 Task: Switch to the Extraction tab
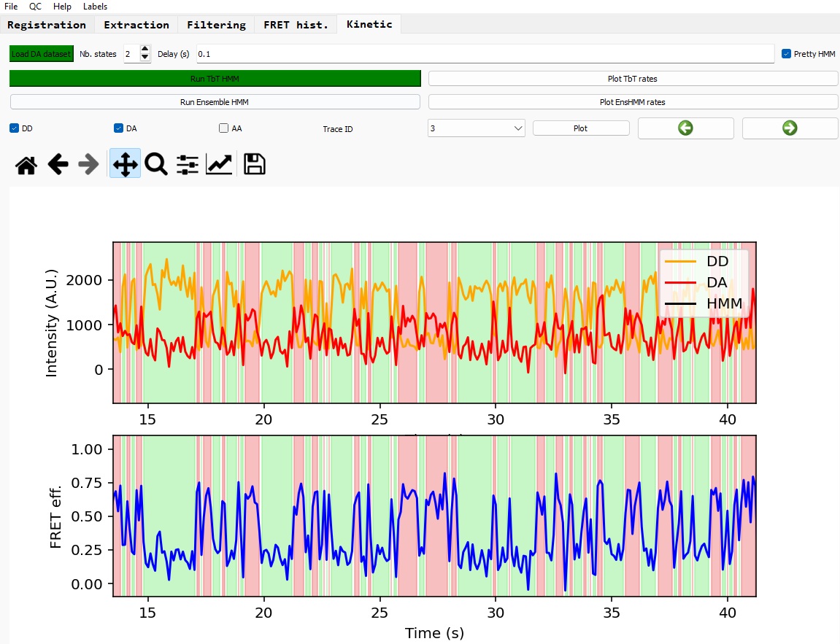pyautogui.click(x=136, y=25)
